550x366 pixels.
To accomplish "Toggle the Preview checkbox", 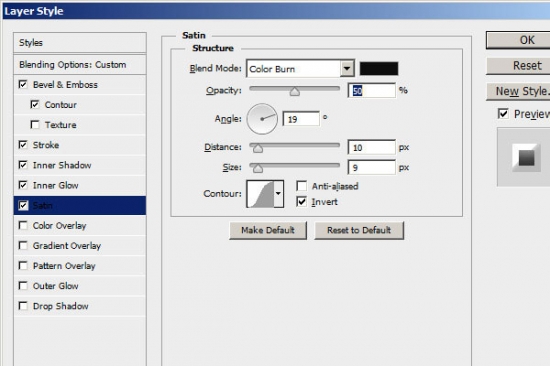I will (x=503, y=113).
